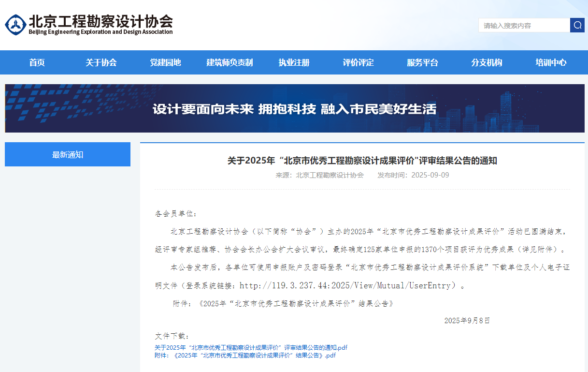Click the association logo emblem
Screen dimensions: 588x372
pyautogui.click(x=15, y=24)
